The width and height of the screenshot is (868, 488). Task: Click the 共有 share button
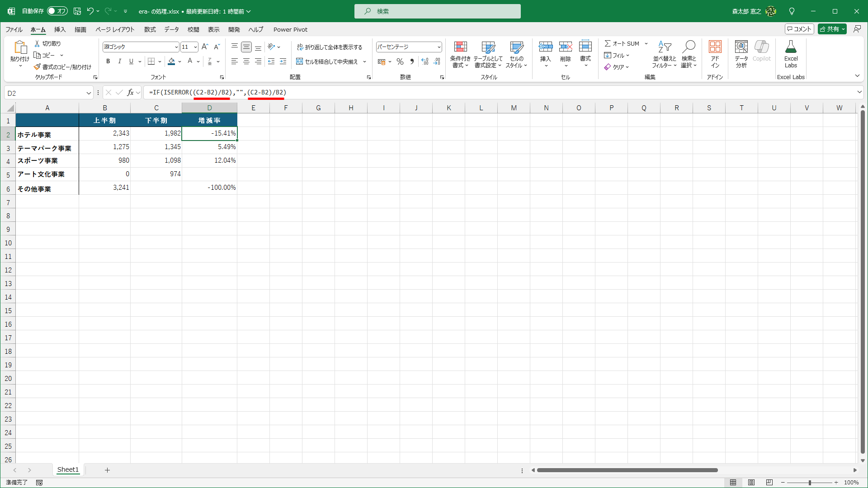[x=832, y=29]
